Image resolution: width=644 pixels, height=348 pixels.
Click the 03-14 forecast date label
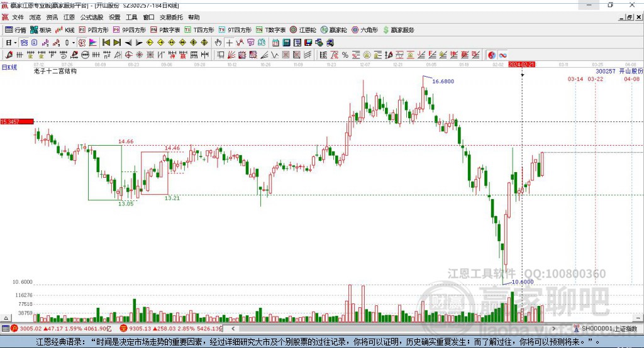(575, 79)
